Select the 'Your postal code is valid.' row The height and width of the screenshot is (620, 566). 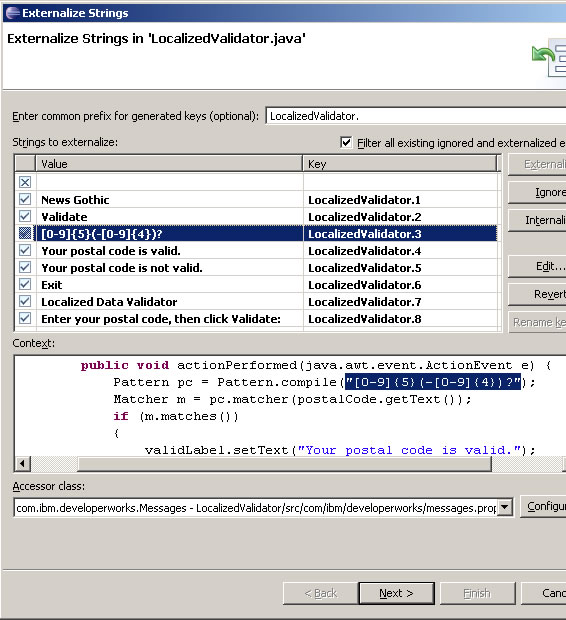pyautogui.click(x=256, y=251)
